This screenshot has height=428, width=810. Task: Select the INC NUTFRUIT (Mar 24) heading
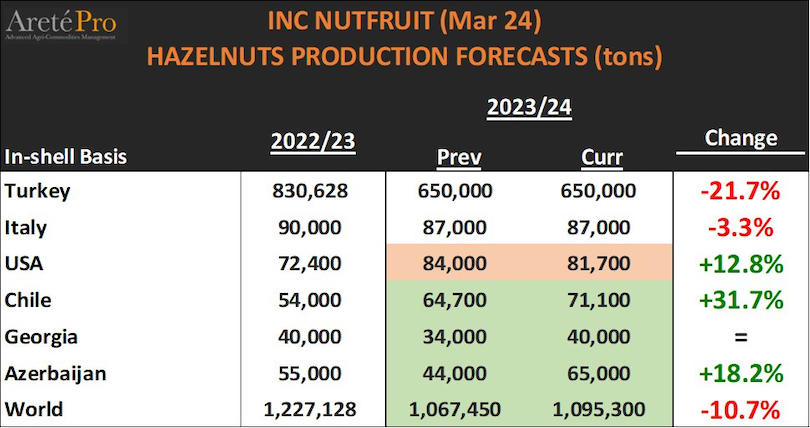click(x=404, y=20)
